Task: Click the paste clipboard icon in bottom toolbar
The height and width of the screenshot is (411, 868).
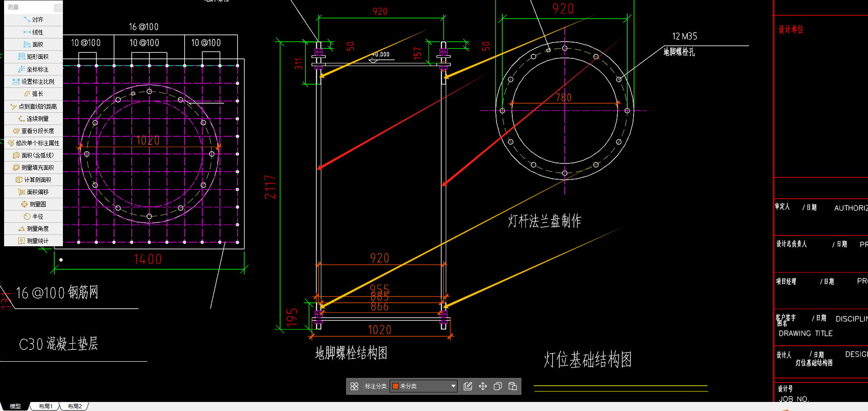Action: coord(513,386)
